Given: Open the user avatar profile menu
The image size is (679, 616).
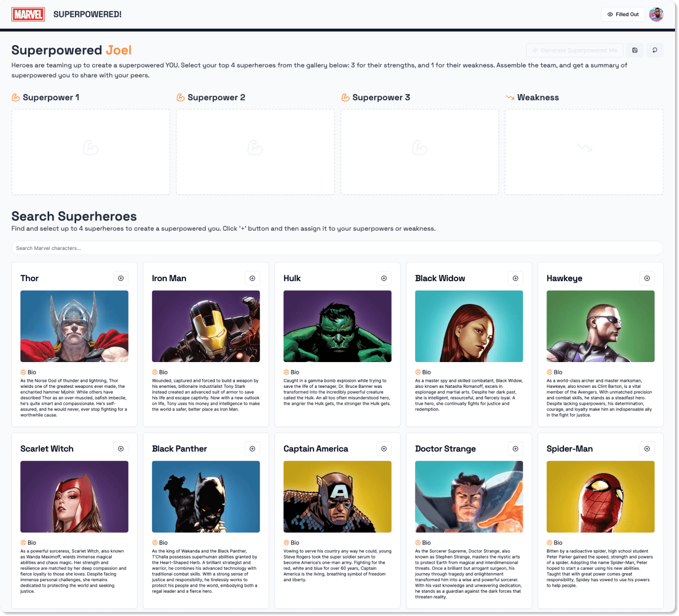Looking at the screenshot, I should point(656,14).
